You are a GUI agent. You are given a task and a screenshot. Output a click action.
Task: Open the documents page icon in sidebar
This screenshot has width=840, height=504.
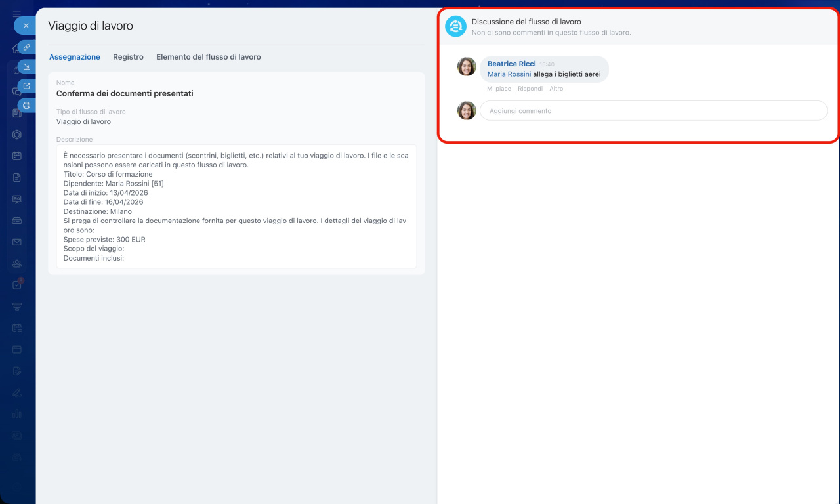pos(17,178)
